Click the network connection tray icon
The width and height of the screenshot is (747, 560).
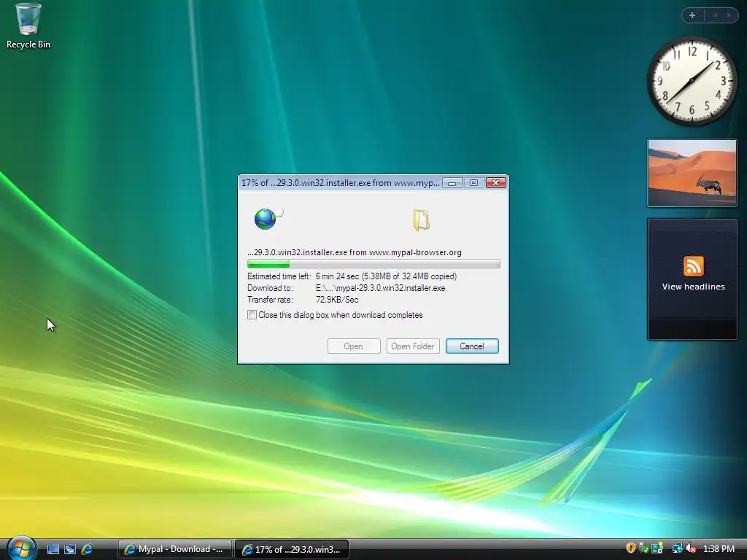point(677,548)
